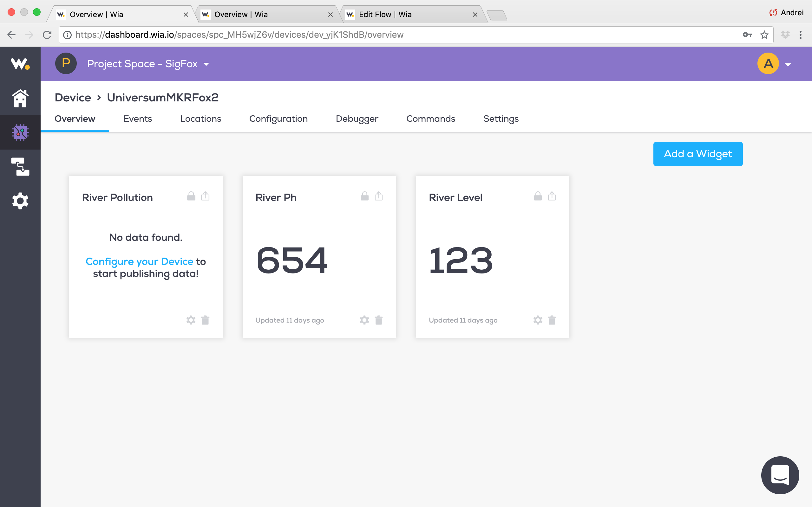Toggle the lock on River Pollution widget
This screenshot has height=507, width=812.
coord(191,196)
